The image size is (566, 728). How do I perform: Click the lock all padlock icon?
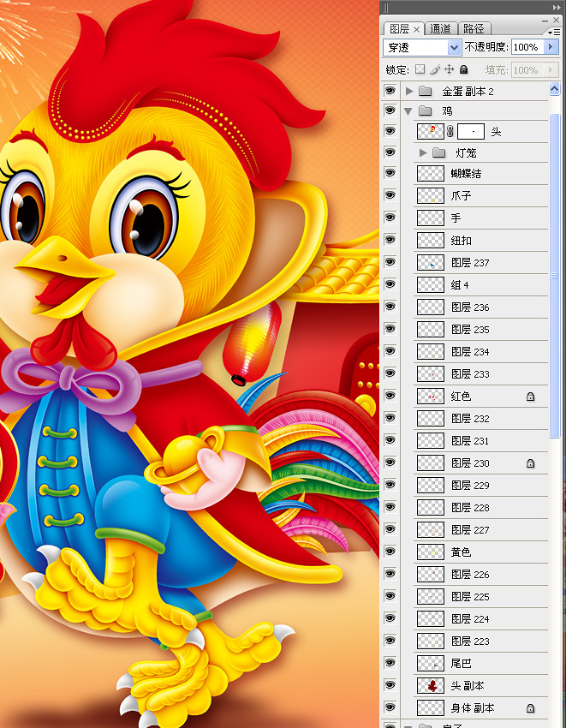coord(463,69)
